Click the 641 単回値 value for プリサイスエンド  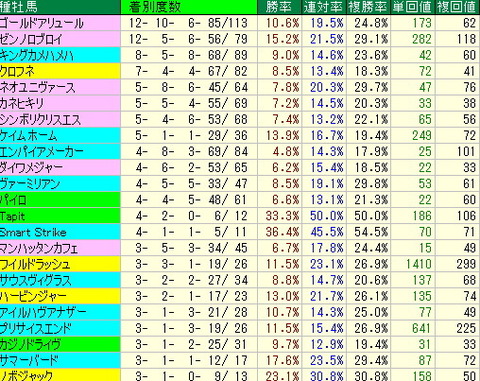(422, 328)
